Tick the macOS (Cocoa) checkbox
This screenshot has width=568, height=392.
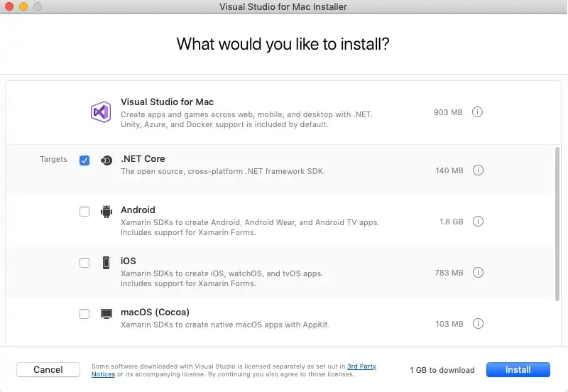(x=84, y=314)
